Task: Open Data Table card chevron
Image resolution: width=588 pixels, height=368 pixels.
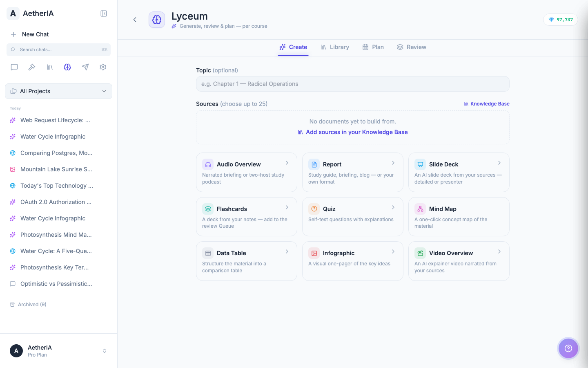Action: pos(287,251)
